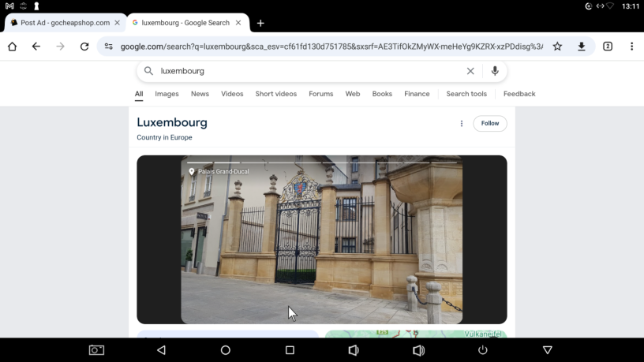Click inside the Google search box
This screenshot has height=362, width=644.
[x=308, y=71]
